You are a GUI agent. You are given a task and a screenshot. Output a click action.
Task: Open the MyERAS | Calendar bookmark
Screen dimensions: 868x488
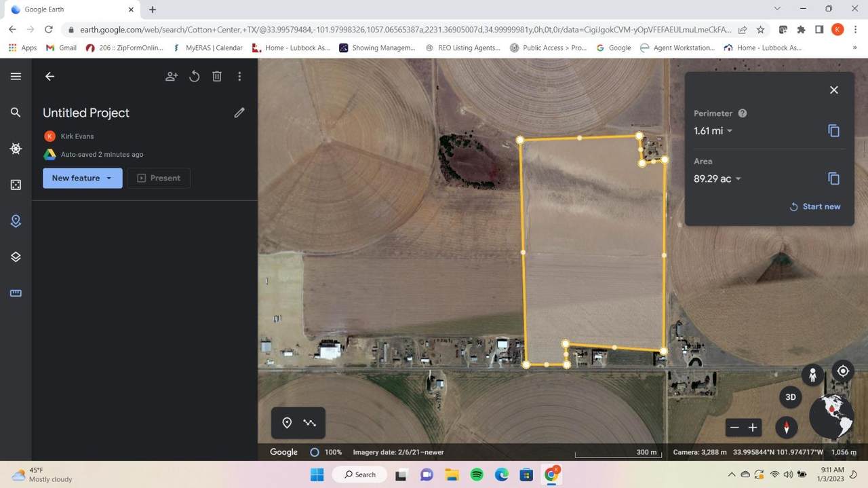point(208,48)
